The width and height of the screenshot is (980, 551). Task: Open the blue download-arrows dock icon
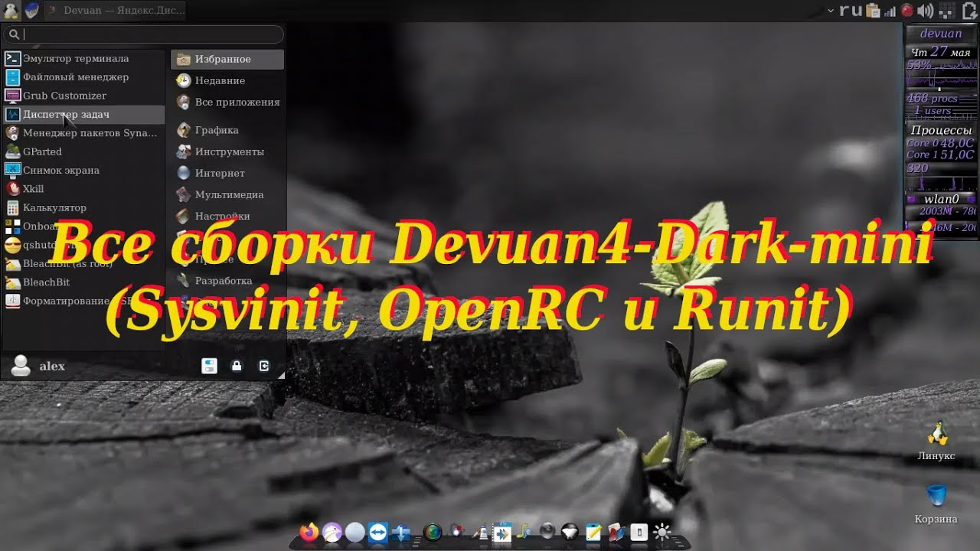pos(400,533)
